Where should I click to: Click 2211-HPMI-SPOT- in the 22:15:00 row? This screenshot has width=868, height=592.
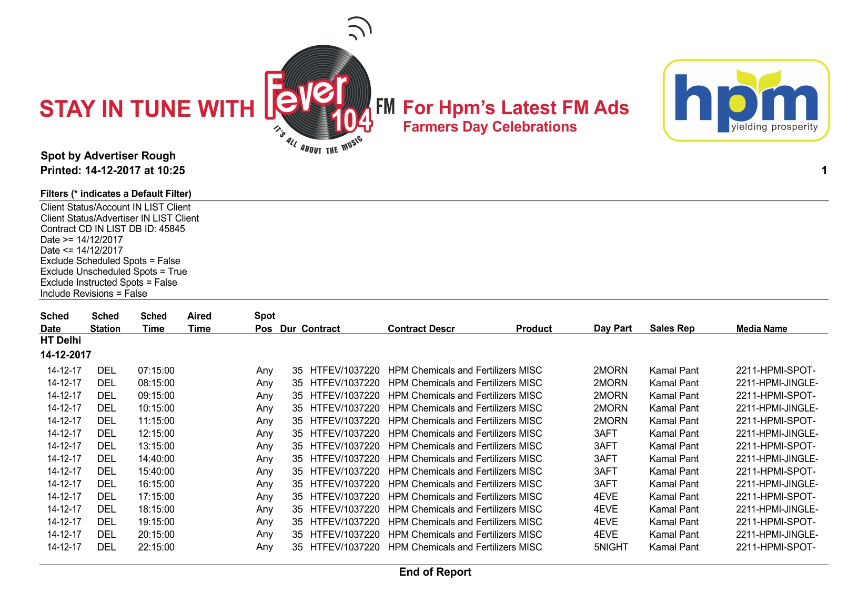coord(776,547)
